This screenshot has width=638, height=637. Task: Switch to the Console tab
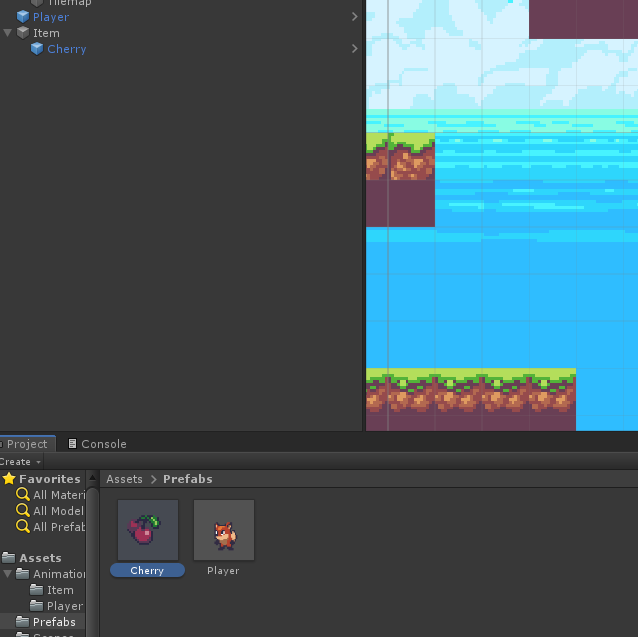point(97,444)
